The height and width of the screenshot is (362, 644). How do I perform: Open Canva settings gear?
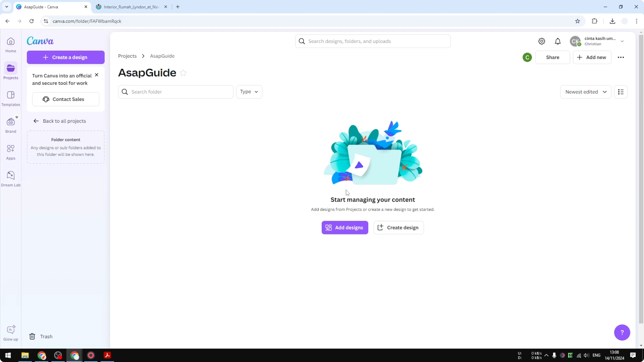coord(541,41)
